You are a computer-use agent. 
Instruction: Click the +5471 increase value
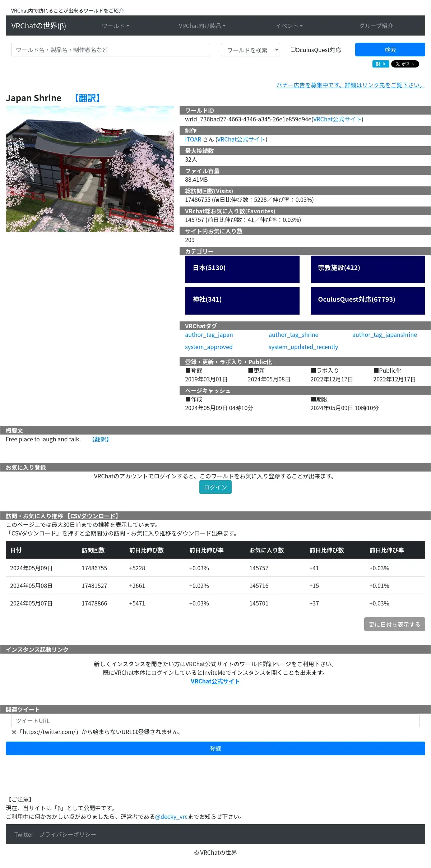[x=137, y=603]
